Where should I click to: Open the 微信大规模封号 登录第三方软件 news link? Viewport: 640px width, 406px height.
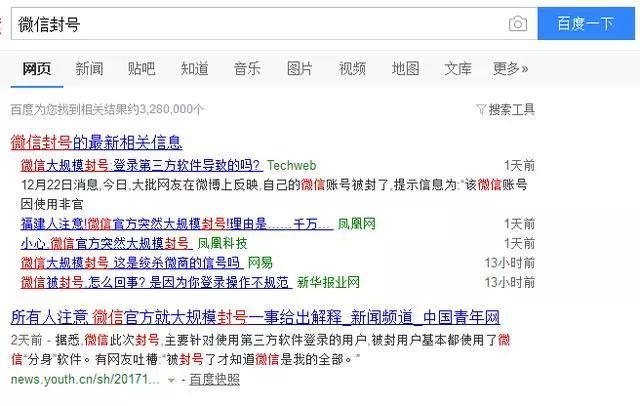142,165
